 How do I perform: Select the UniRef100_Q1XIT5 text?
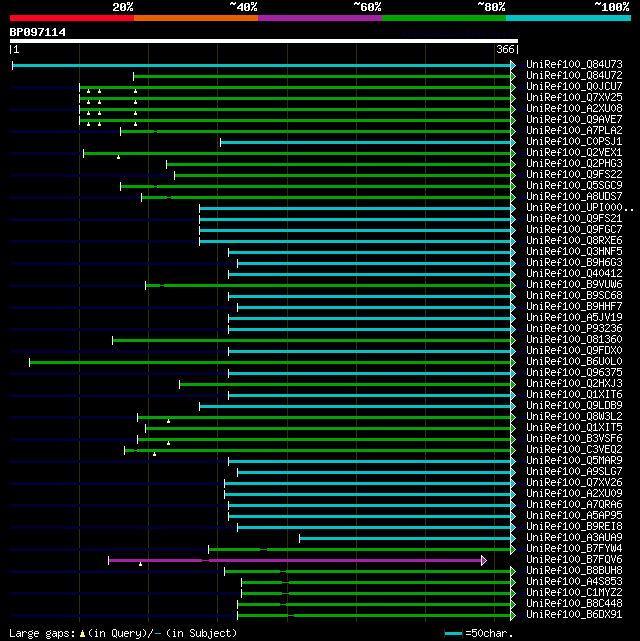tap(574, 428)
